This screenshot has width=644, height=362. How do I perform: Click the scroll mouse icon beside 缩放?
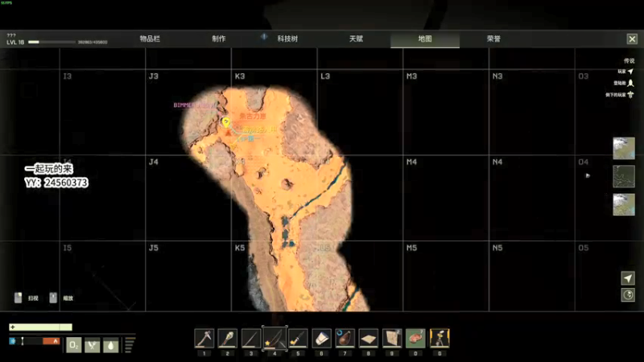coord(53,298)
